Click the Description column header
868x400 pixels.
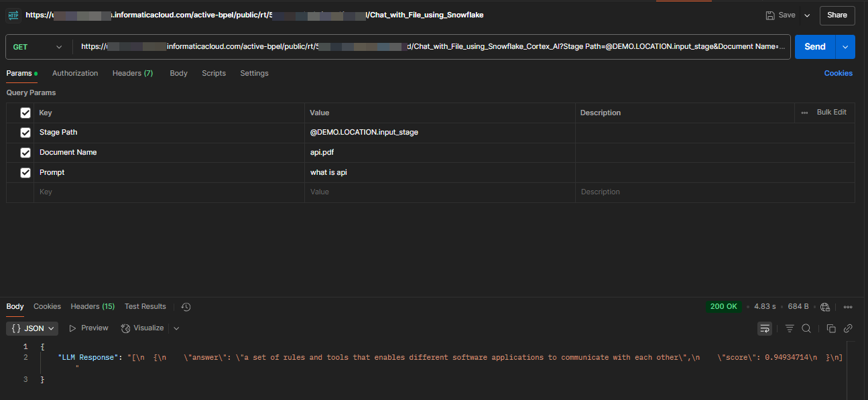601,113
